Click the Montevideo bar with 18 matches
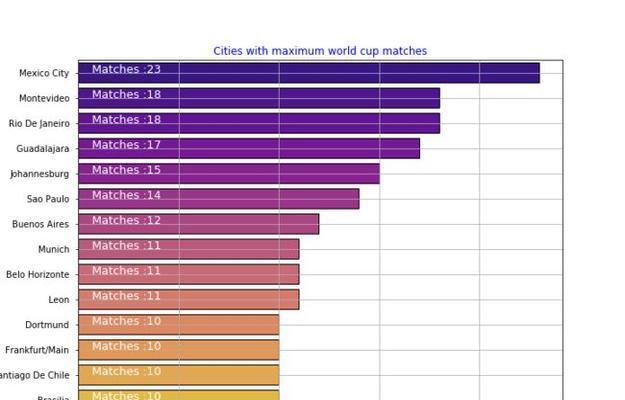Image resolution: width=625 pixels, height=400 pixels. click(x=259, y=98)
